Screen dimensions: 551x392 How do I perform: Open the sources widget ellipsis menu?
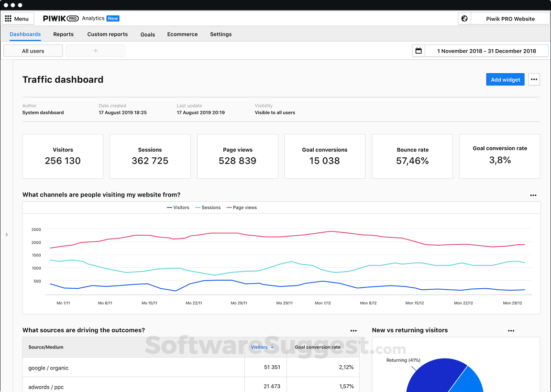point(353,330)
